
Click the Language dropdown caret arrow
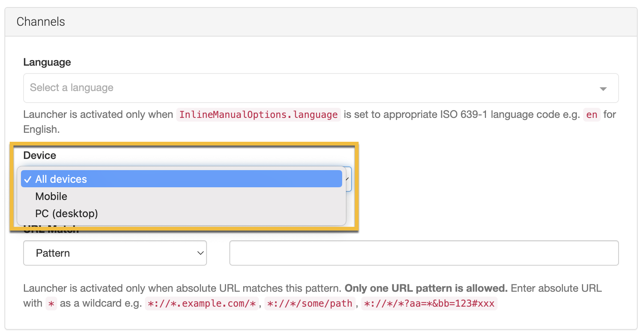pos(603,89)
